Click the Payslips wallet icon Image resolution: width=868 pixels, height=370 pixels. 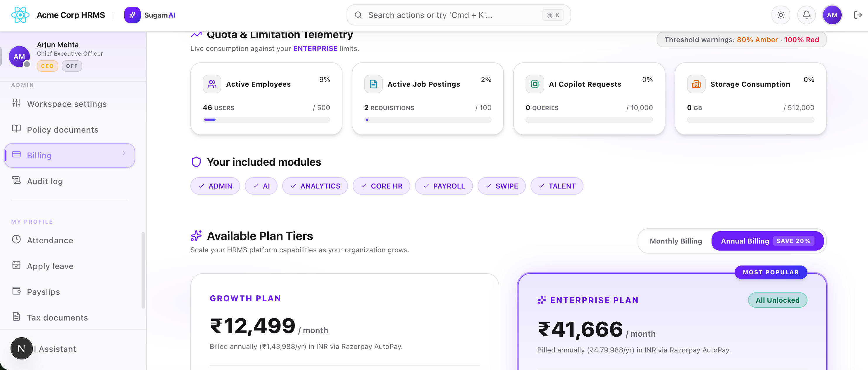[16, 291]
